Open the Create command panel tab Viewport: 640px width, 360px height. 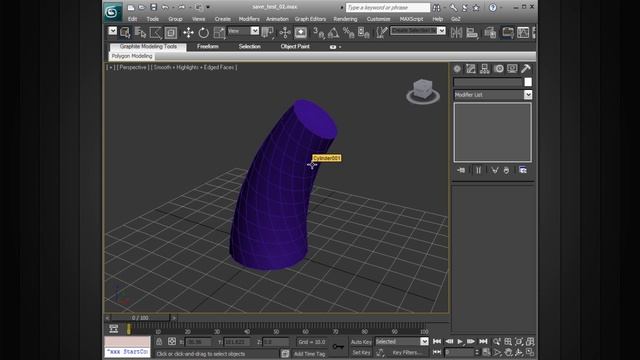pos(457,69)
